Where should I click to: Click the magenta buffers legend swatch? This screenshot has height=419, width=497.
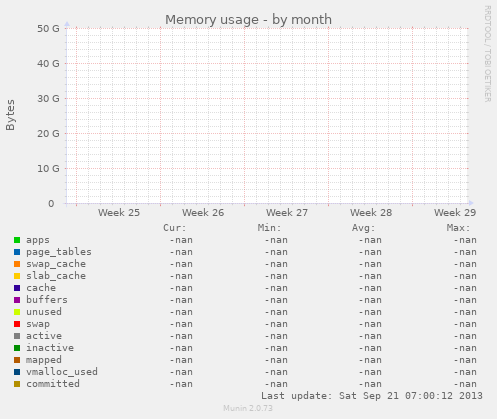[x=17, y=300]
